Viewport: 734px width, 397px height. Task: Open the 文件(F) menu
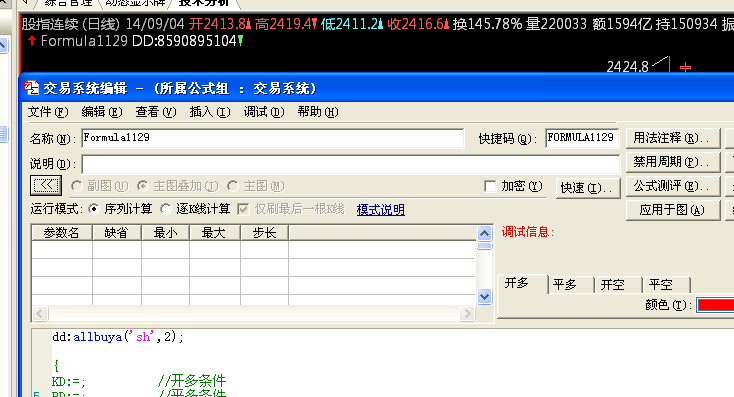pos(48,112)
